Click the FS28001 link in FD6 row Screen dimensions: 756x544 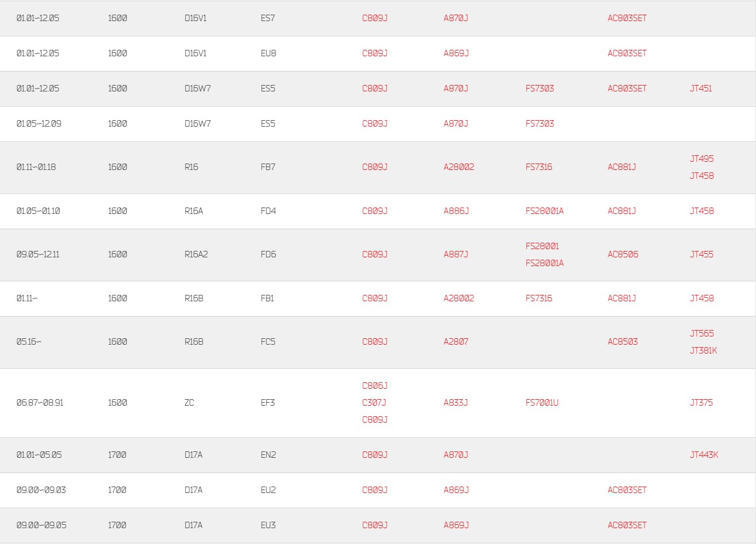(x=542, y=246)
